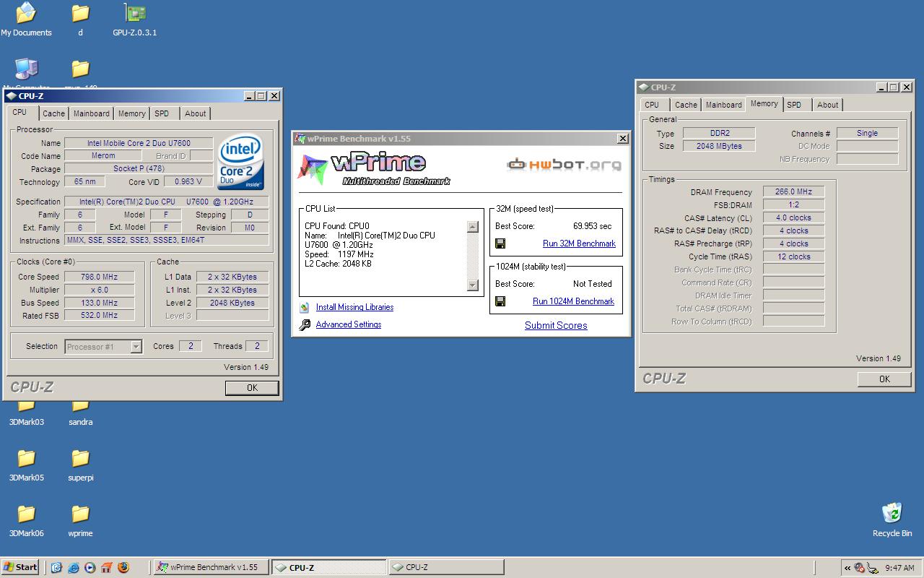
Task: Click the FSB:DRAM ratio value 1:2
Action: pyautogui.click(x=793, y=205)
